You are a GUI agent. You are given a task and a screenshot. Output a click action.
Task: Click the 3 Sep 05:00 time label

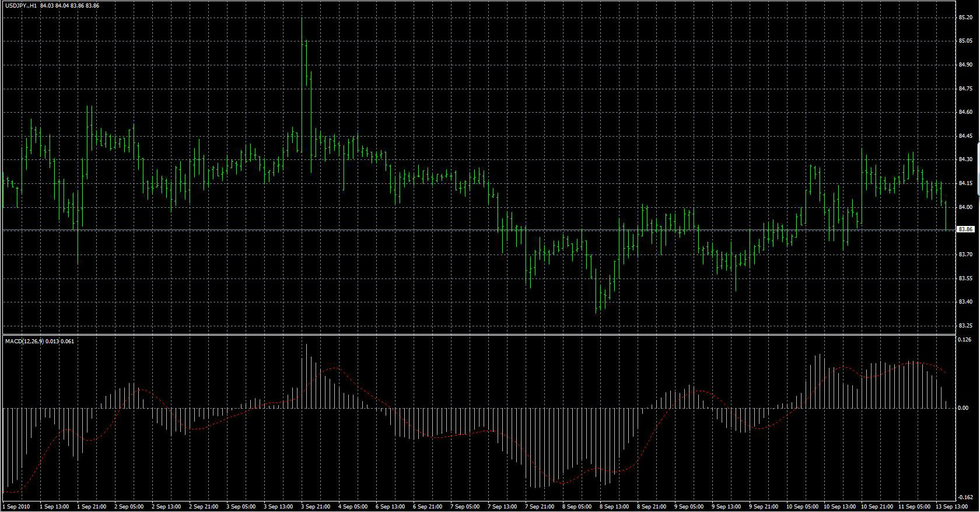point(241,507)
